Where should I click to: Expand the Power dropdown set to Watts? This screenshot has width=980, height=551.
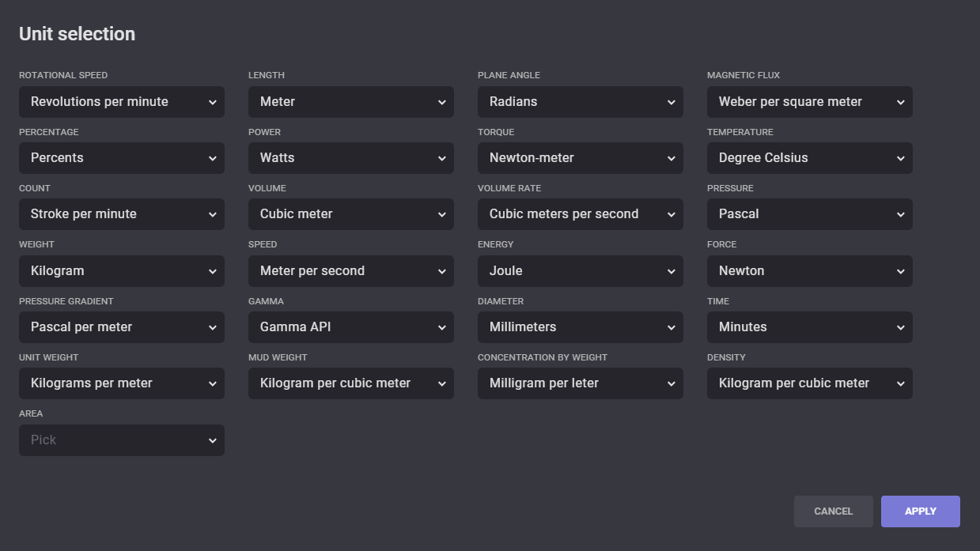coord(350,158)
